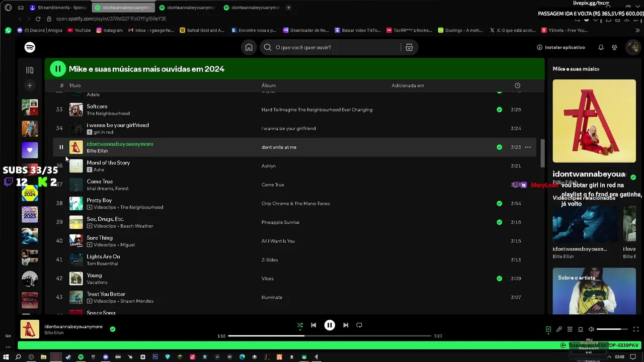Open Connect to a device icon
Image resolution: width=644 pixels, height=362 pixels.
pos(580,329)
